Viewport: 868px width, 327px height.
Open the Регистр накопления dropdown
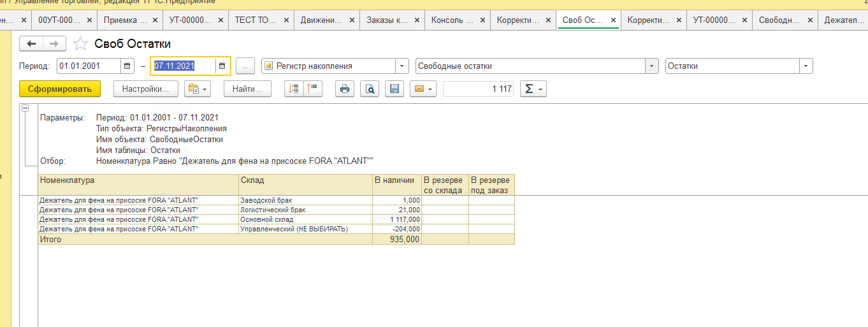tap(401, 66)
